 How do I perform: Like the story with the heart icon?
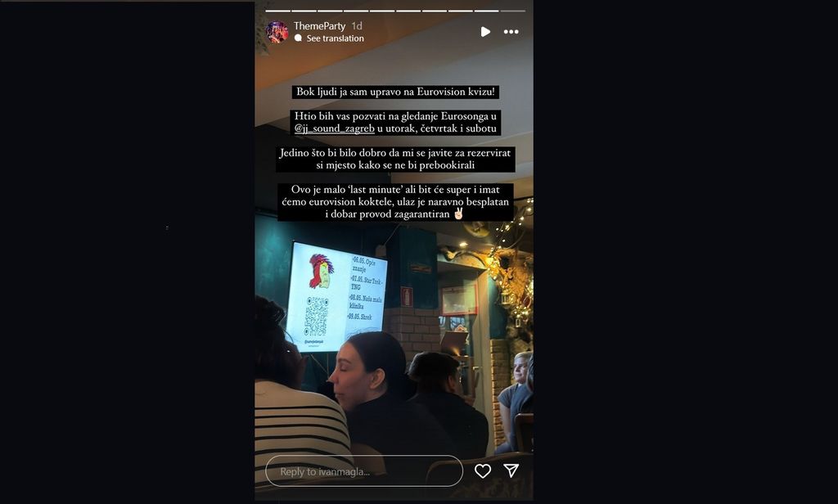(x=483, y=470)
